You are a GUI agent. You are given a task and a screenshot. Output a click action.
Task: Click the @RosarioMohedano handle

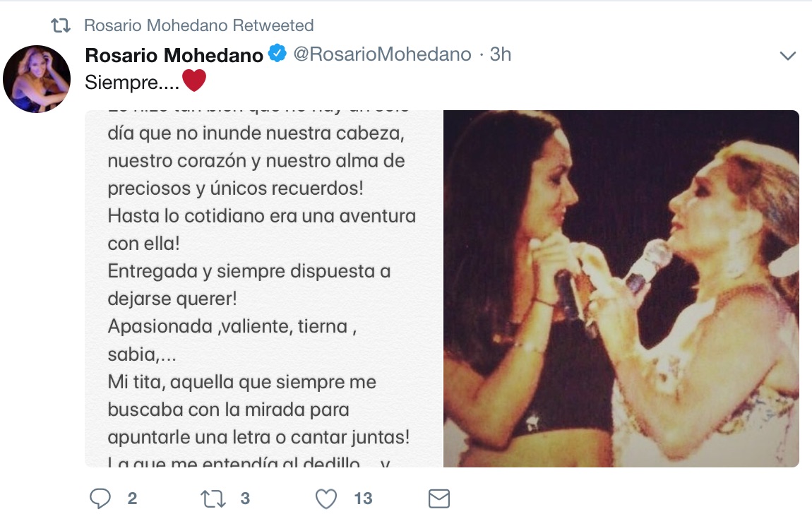[x=382, y=54]
